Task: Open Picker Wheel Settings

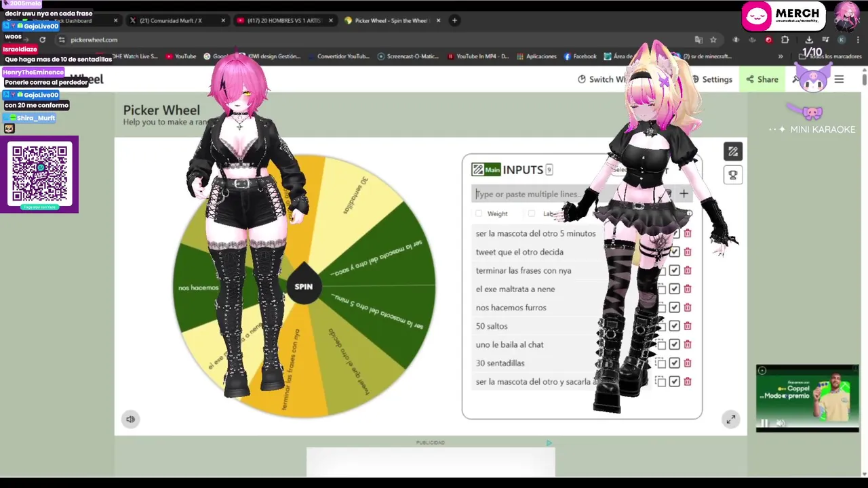Action: [x=711, y=79]
